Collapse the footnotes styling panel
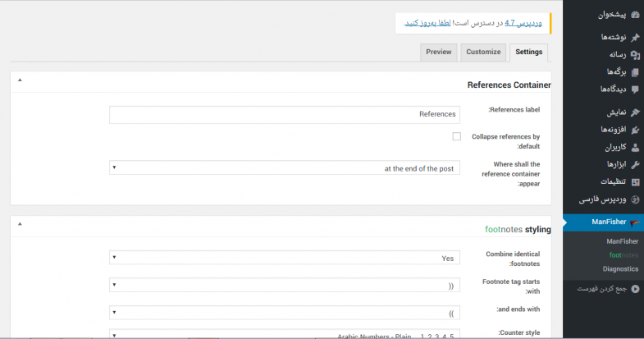This screenshot has width=644, height=339. click(20, 224)
